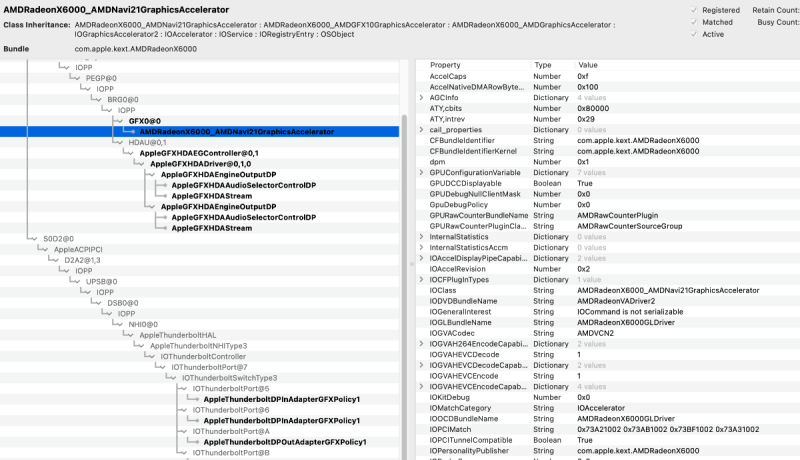Select the PEGP@0 tree item
Screen dimensions: 800x460
click(x=101, y=78)
